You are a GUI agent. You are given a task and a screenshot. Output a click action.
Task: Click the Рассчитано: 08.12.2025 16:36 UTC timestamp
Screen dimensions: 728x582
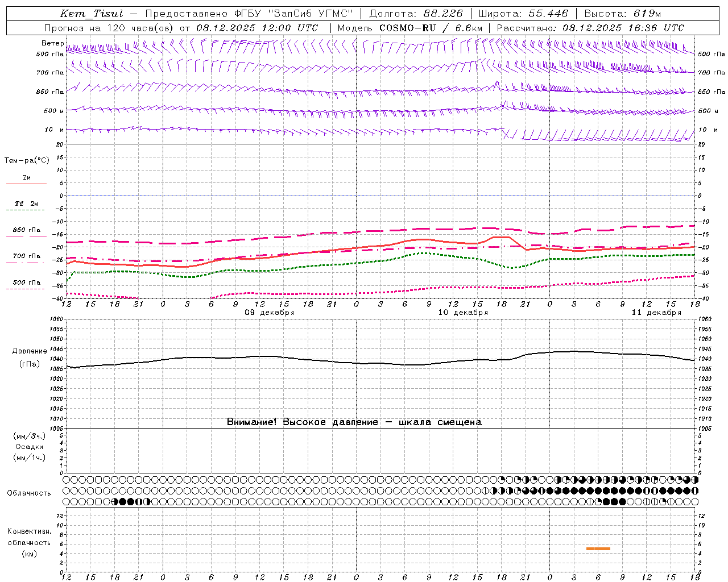click(590, 28)
